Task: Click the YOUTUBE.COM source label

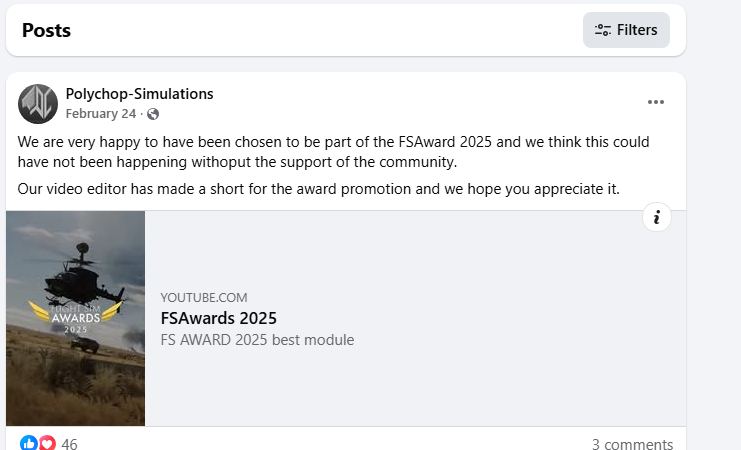Action: [x=204, y=297]
